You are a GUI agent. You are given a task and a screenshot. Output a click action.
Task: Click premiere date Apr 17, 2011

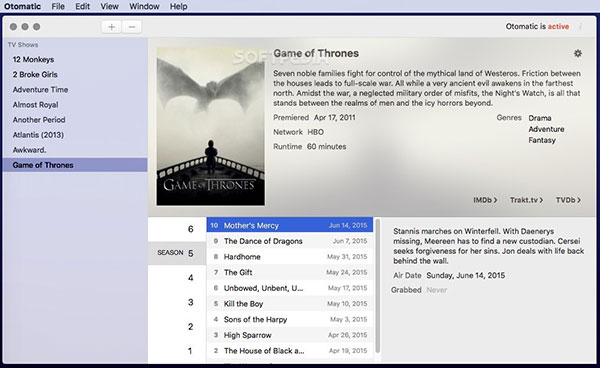(x=334, y=117)
